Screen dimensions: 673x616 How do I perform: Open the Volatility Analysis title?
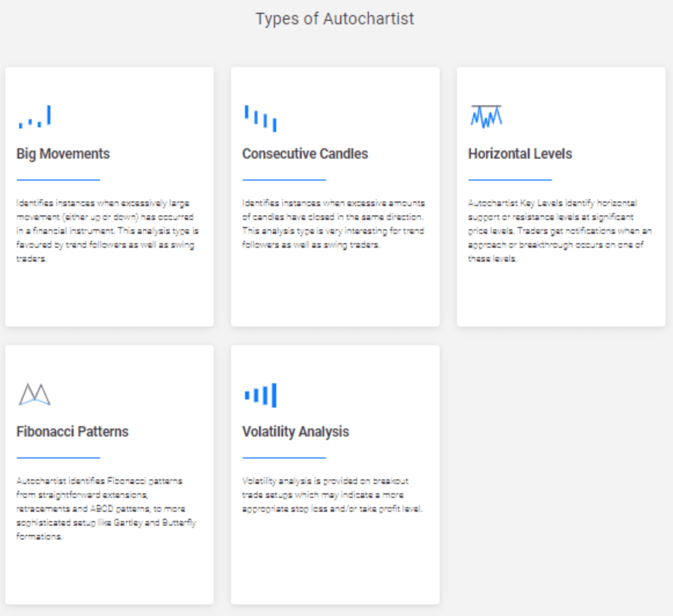coord(295,432)
